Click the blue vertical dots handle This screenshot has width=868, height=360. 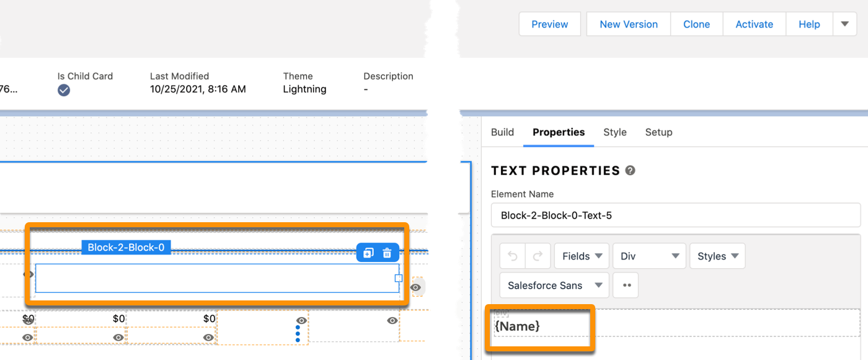pyautogui.click(x=298, y=335)
